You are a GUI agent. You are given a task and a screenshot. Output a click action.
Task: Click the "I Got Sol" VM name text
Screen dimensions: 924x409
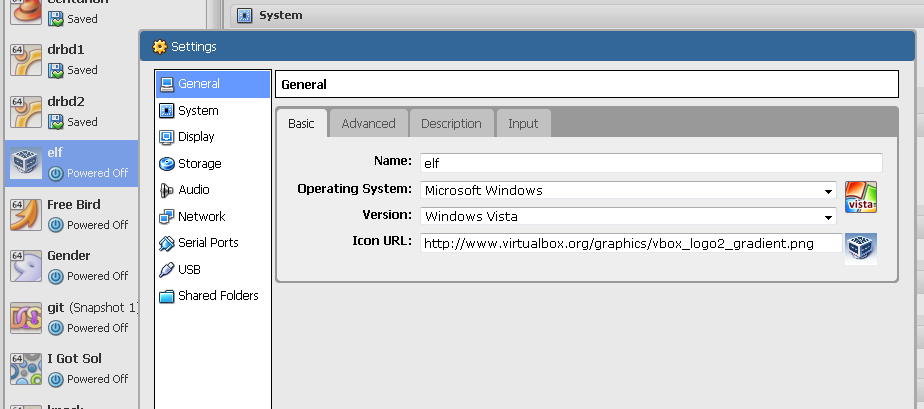[x=74, y=358]
